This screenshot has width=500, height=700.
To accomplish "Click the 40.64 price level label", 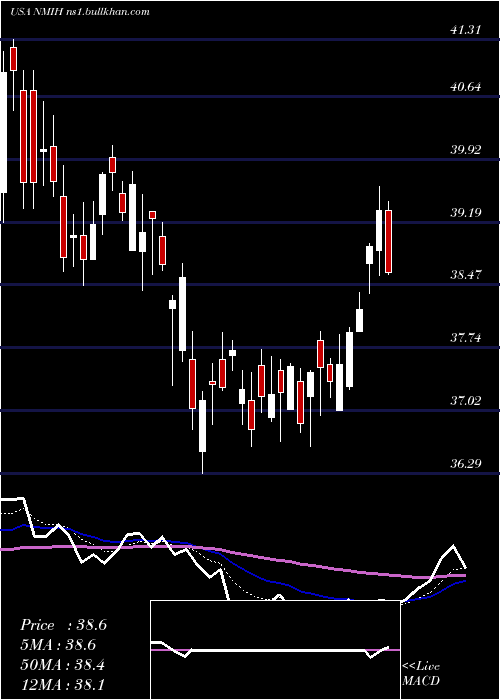I will point(466,87).
